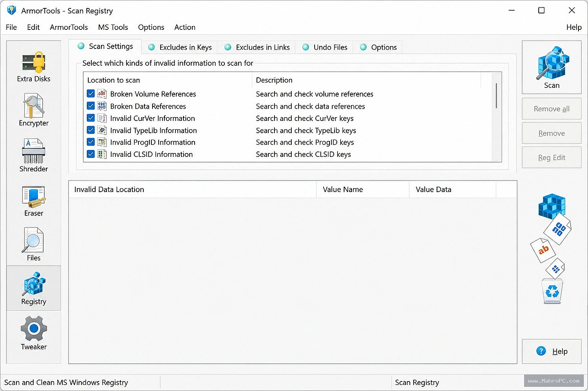Select 'Search and check CLSID keys' text

click(x=303, y=155)
